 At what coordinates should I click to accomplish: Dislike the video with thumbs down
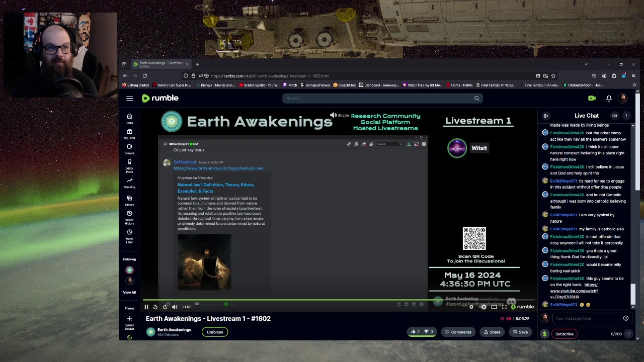(429, 332)
